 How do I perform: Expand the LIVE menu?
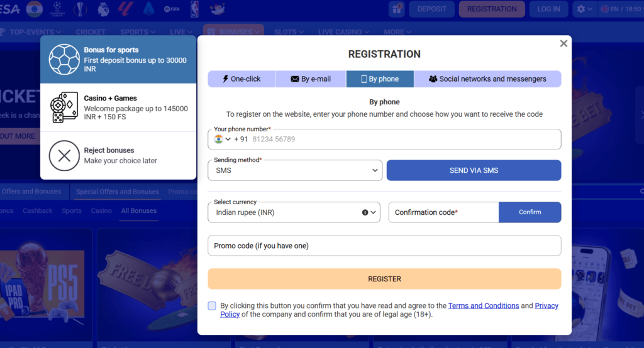point(181,32)
